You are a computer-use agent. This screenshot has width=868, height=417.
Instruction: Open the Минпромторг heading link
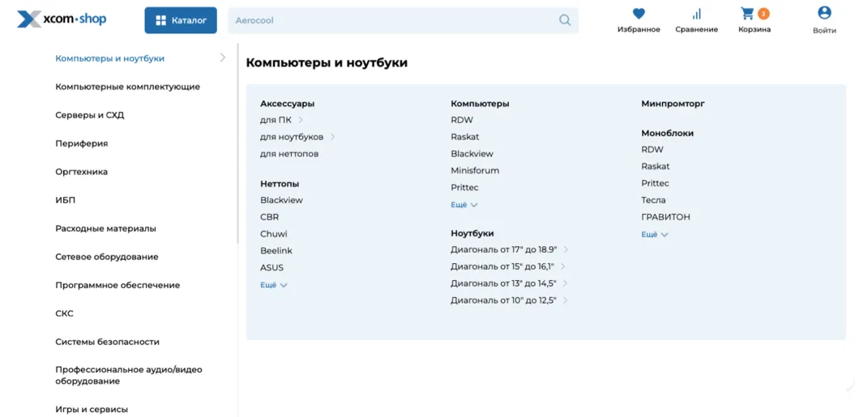pyautogui.click(x=673, y=104)
